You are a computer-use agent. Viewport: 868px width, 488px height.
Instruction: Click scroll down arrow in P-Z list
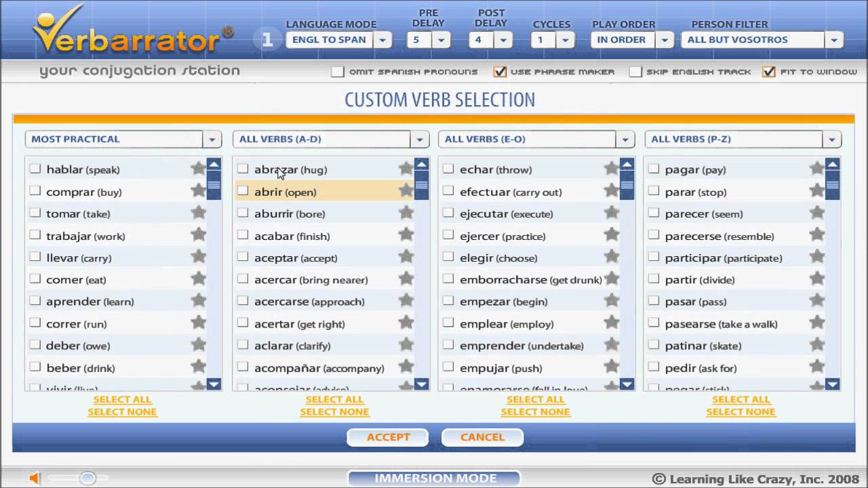coord(832,384)
